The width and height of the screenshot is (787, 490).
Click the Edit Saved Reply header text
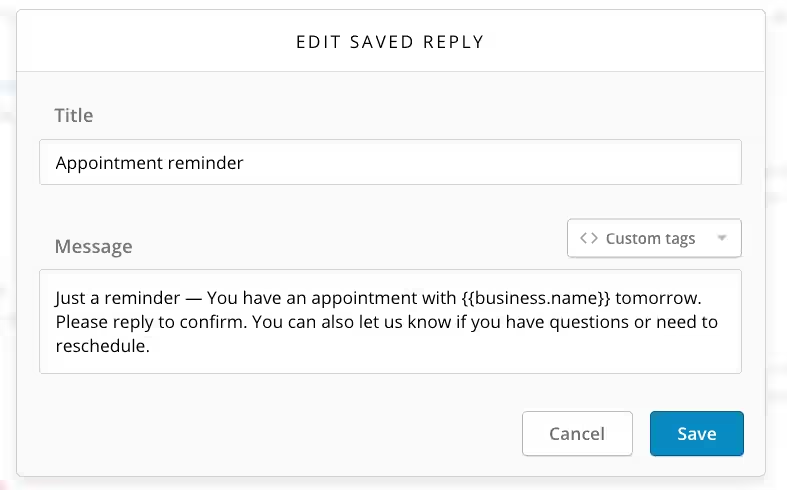[x=390, y=42]
